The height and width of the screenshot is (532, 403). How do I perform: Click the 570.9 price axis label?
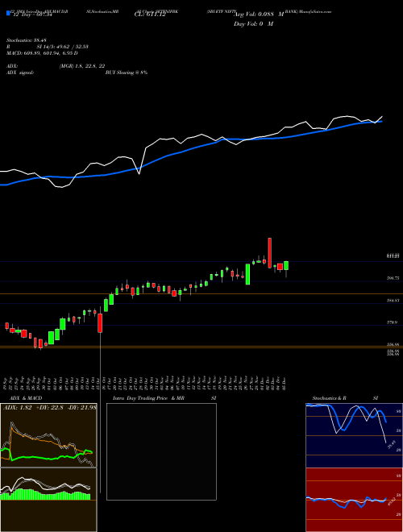393,322
